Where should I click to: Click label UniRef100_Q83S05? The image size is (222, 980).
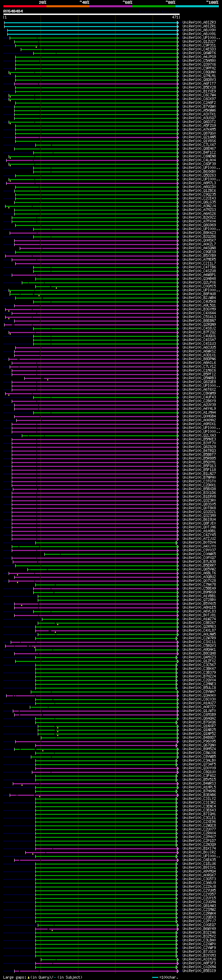coord(199,504)
